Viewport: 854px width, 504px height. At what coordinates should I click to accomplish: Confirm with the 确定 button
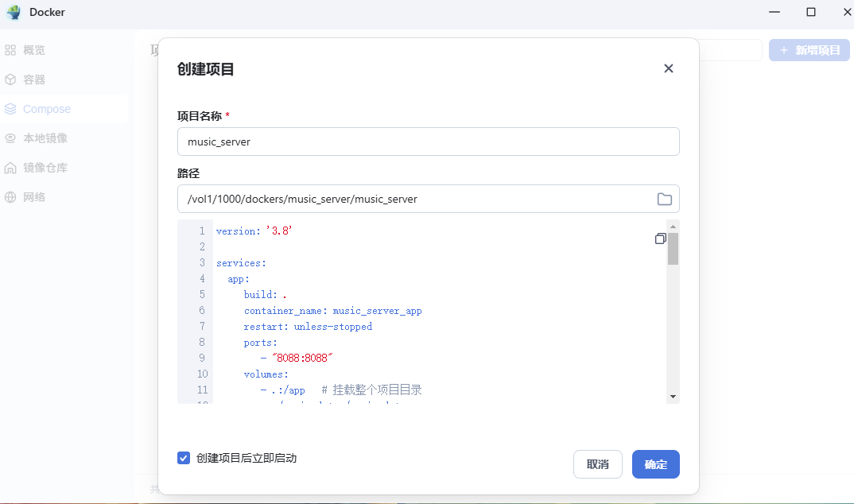[656, 464]
